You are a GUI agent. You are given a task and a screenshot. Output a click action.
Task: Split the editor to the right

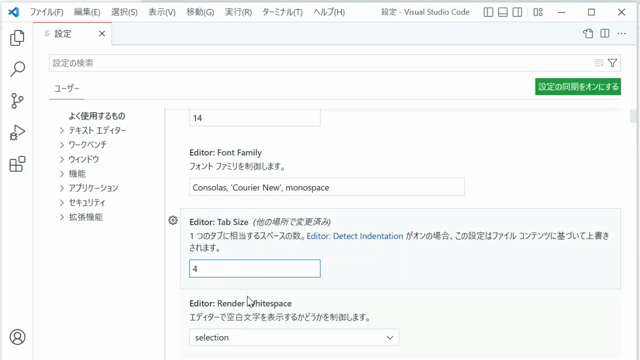click(605, 33)
